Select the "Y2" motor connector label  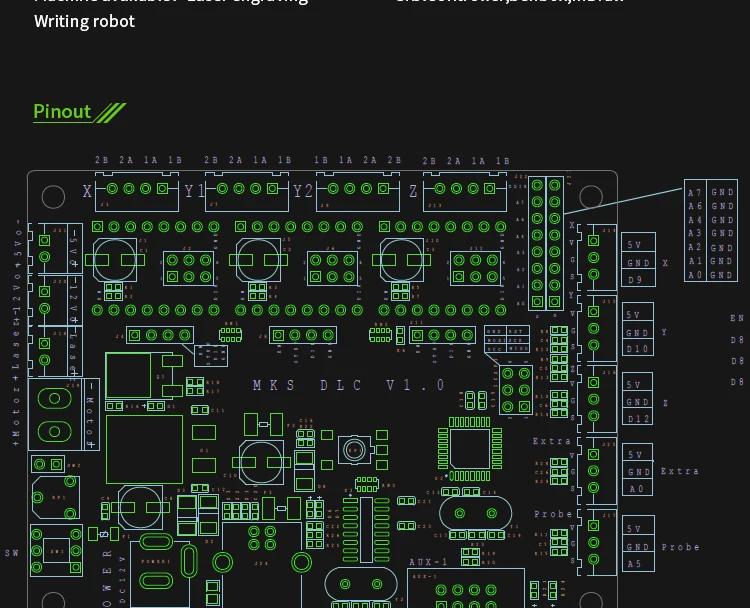(x=303, y=192)
